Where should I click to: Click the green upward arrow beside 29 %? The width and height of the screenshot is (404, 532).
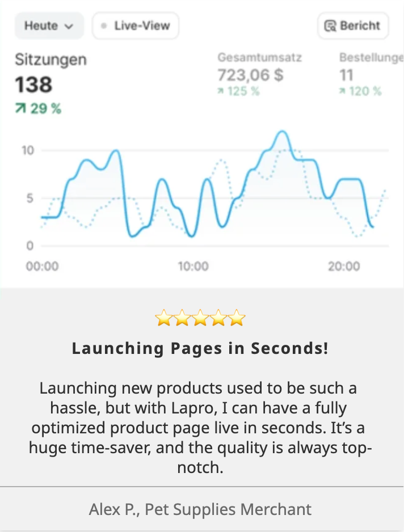(x=20, y=108)
